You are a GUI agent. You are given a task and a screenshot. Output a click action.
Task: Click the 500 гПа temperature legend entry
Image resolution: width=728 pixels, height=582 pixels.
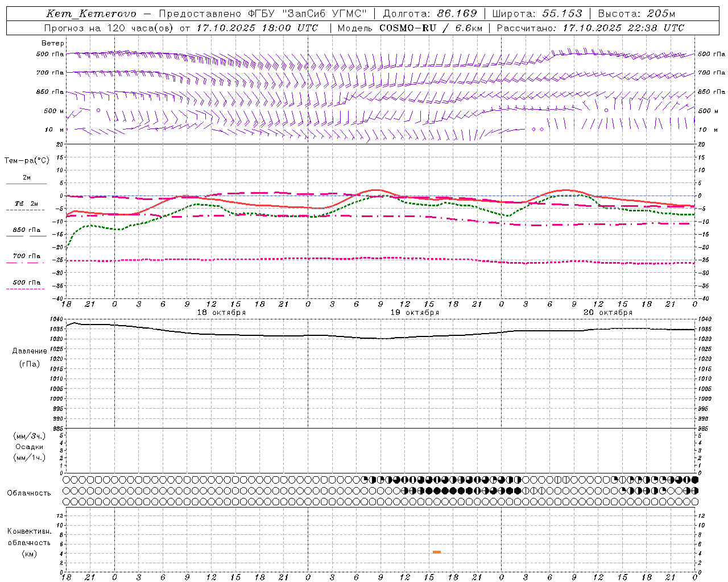27,282
